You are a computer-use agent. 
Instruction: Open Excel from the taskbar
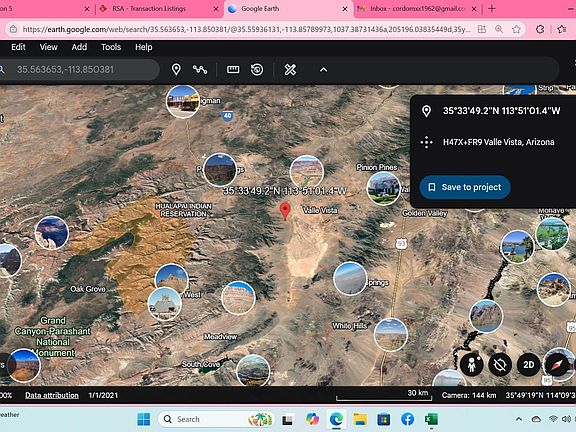click(x=431, y=419)
